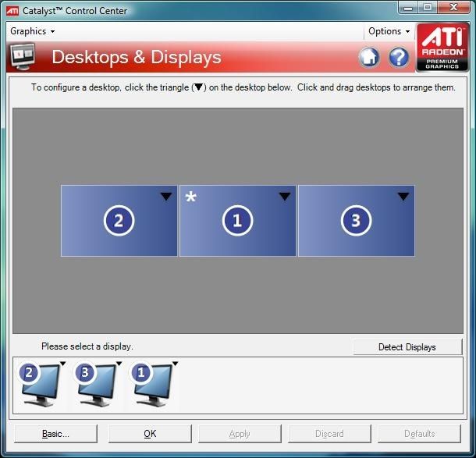Select display 3 monitor icon
The height and width of the screenshot is (458, 476).
pyautogui.click(x=96, y=385)
